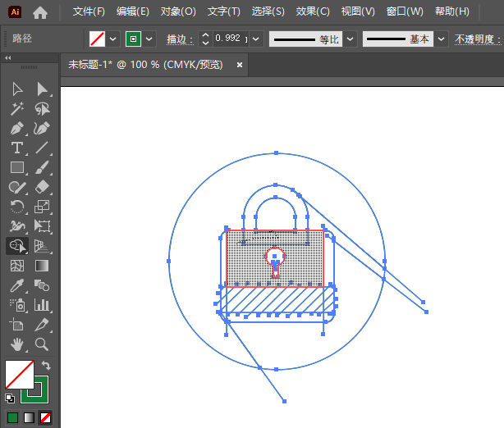
Task: Click stroke weight stepper arrows
Action: [x=205, y=39]
